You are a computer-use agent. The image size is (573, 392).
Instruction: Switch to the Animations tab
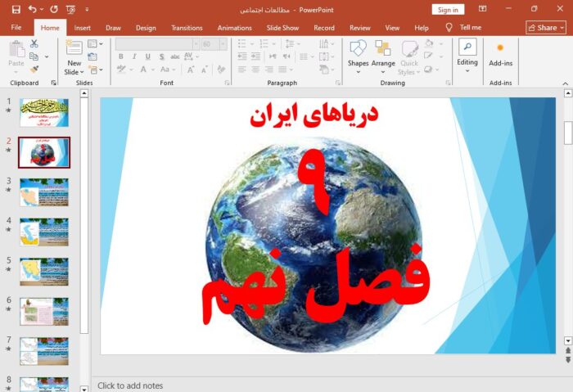pos(235,28)
